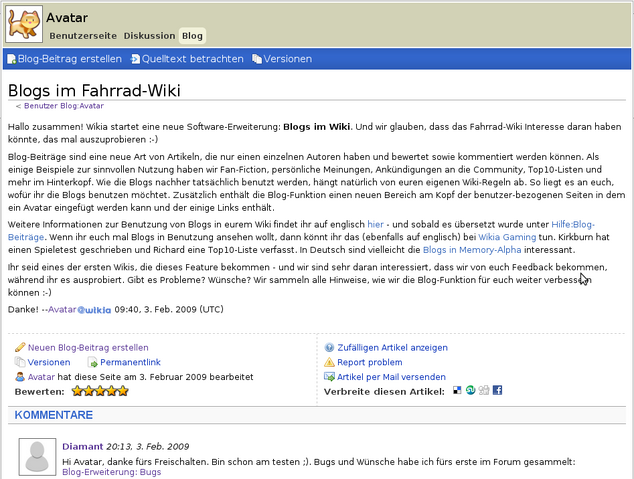Select the Blog tab
This screenshot has width=634, height=479.
[x=192, y=36]
